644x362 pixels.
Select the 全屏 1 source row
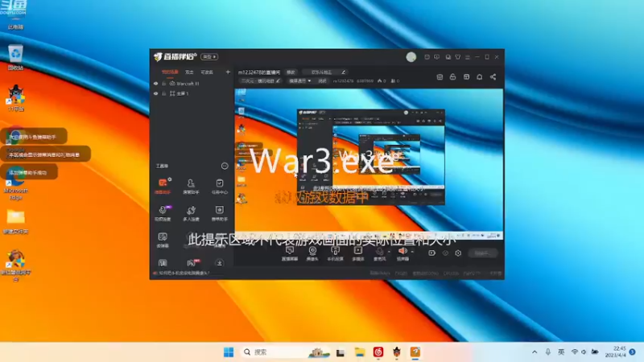pos(192,93)
